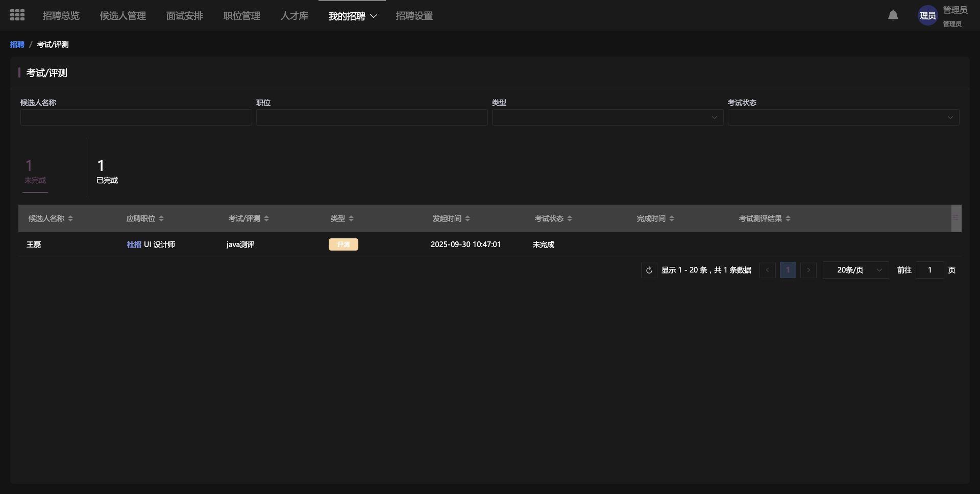Sort by 完成时间 column sort icon

672,218
